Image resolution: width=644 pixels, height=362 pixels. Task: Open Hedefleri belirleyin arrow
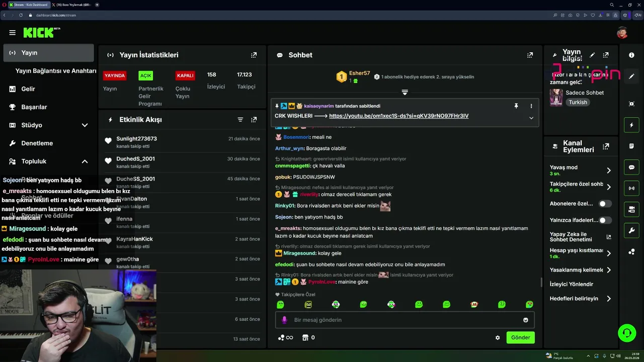click(608, 299)
